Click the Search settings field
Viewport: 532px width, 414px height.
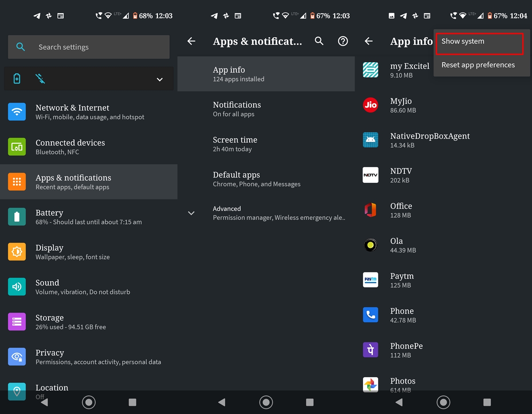[89, 47]
